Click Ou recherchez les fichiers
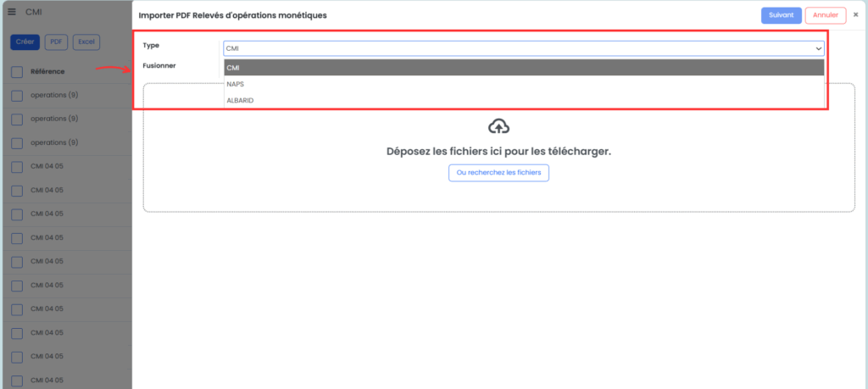 (x=498, y=173)
